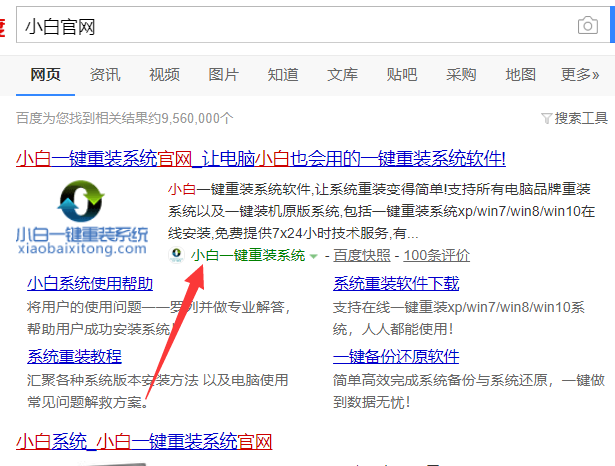Expand the green dropdown arrow after 小白一键重装系统
Viewport: 615px width, 466px height.
coord(314,256)
